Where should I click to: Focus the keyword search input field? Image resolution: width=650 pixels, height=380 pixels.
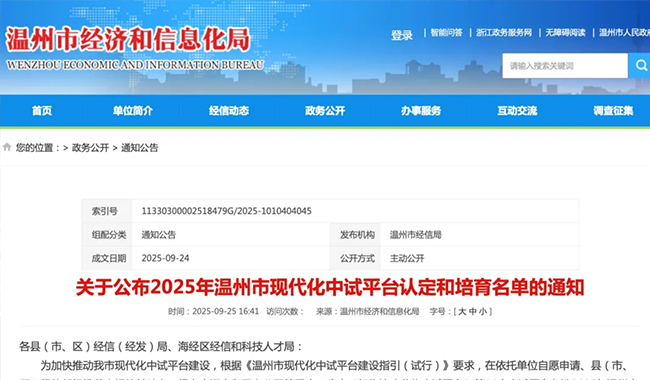coord(565,65)
